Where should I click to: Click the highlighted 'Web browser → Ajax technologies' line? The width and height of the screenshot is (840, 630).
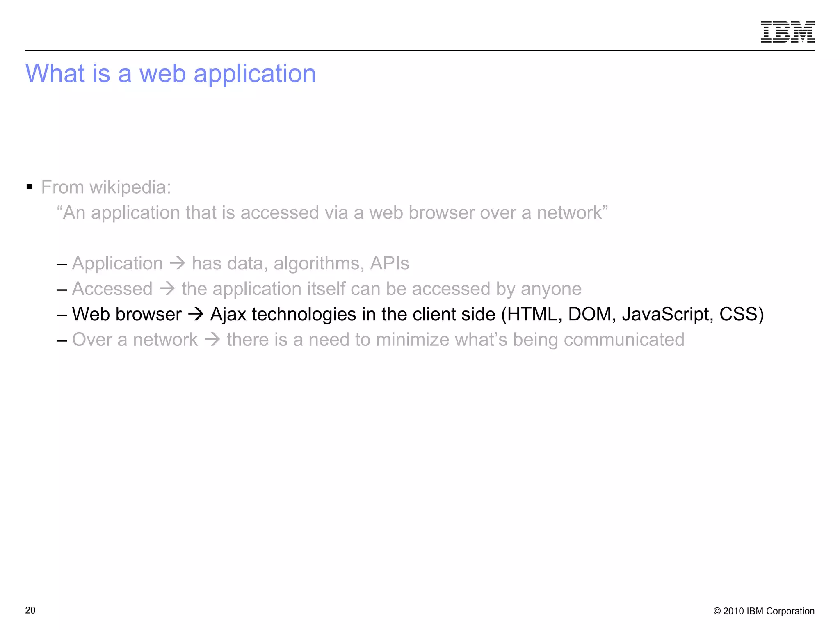(410, 315)
